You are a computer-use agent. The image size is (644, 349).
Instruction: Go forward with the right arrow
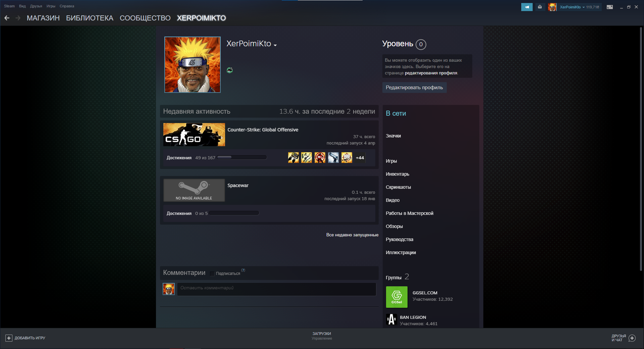[18, 18]
